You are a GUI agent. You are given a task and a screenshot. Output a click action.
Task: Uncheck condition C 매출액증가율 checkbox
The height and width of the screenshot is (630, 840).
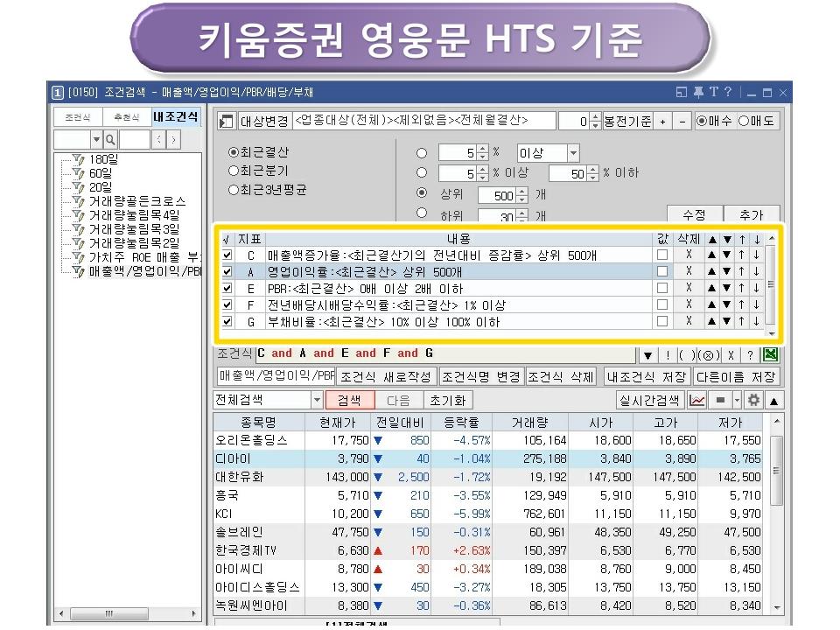click(227, 255)
